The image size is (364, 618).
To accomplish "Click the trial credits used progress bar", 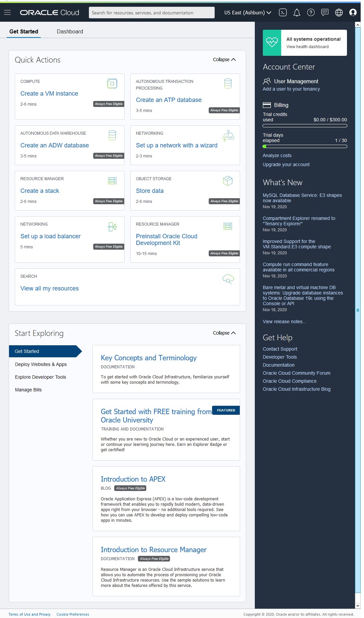I will pos(305,126).
